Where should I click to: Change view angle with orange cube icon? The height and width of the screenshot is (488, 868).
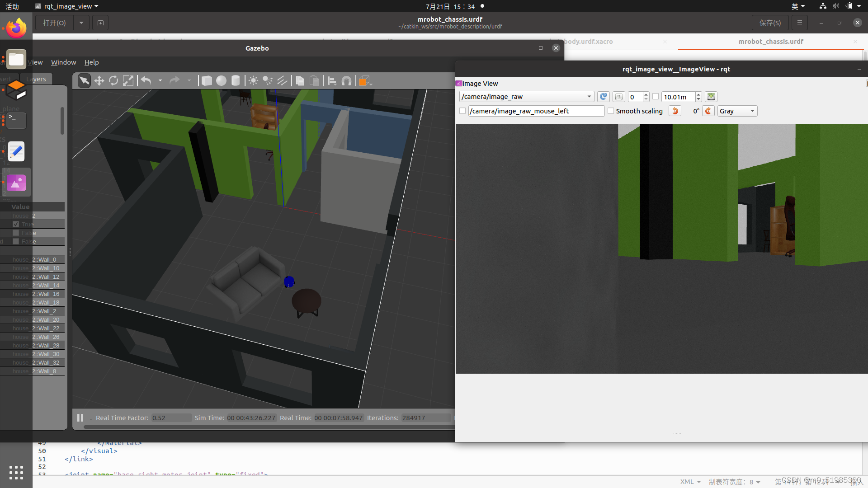(x=364, y=81)
